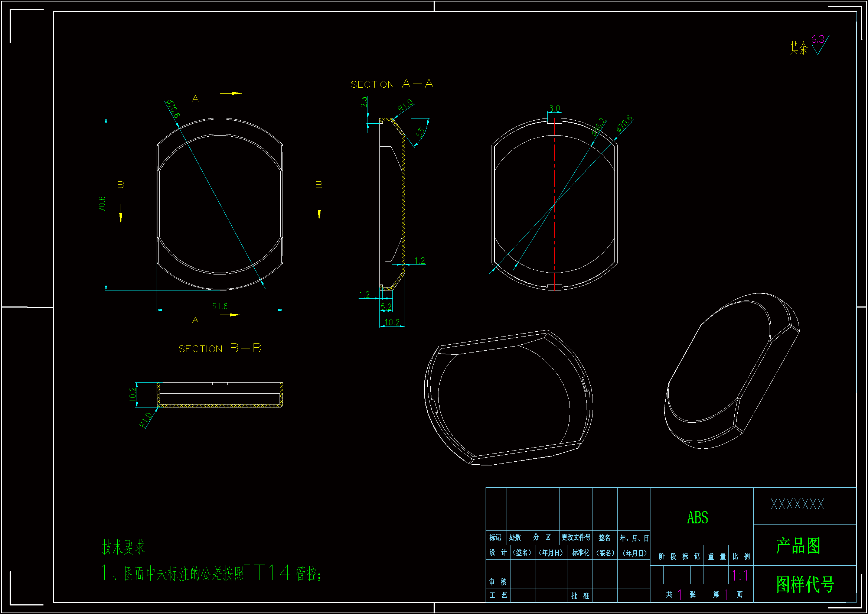Select the 6.0 notch width dimension
The image size is (868, 614).
point(554,108)
